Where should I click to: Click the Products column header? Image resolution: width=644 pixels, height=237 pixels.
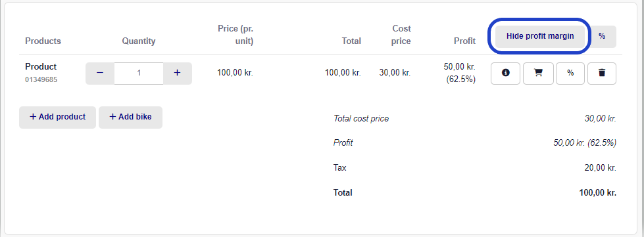click(43, 41)
